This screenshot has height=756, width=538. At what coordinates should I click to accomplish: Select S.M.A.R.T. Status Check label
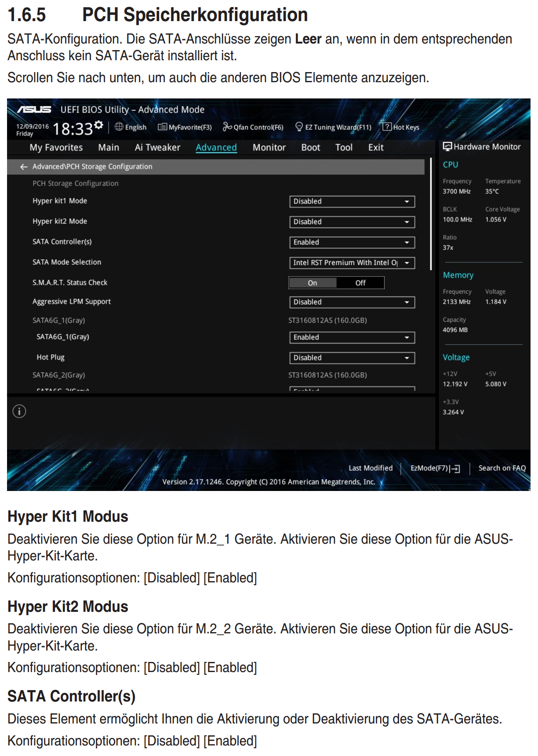70,283
